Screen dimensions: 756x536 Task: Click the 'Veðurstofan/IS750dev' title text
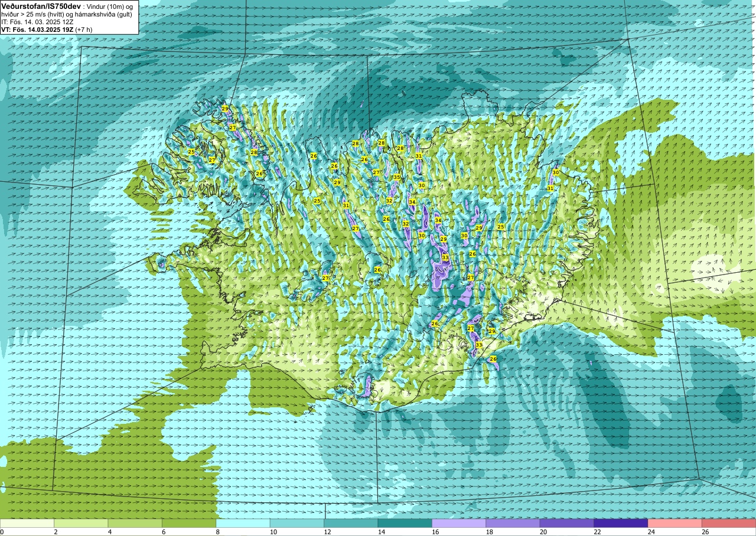click(41, 6)
